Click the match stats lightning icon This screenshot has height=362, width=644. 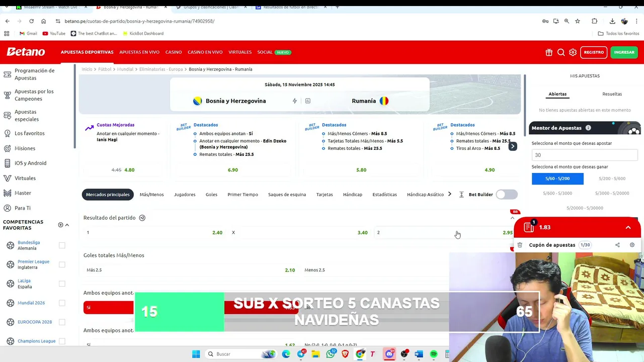pyautogui.click(x=295, y=101)
